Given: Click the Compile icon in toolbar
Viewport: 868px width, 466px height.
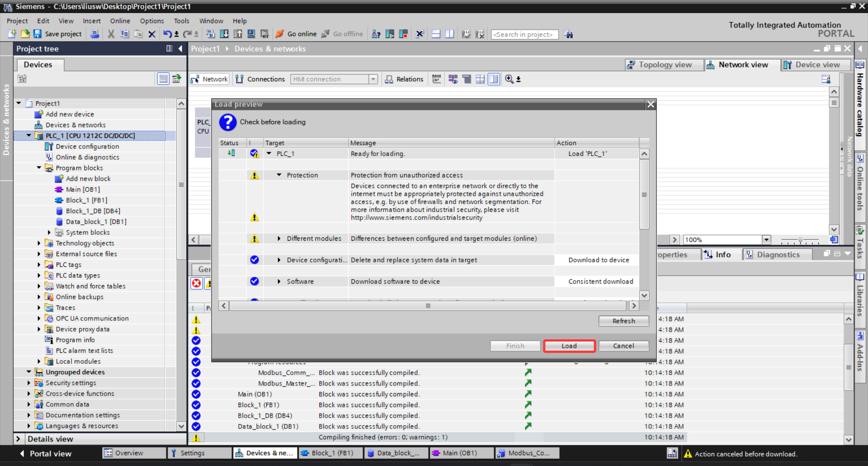Looking at the screenshot, I should pos(210,34).
